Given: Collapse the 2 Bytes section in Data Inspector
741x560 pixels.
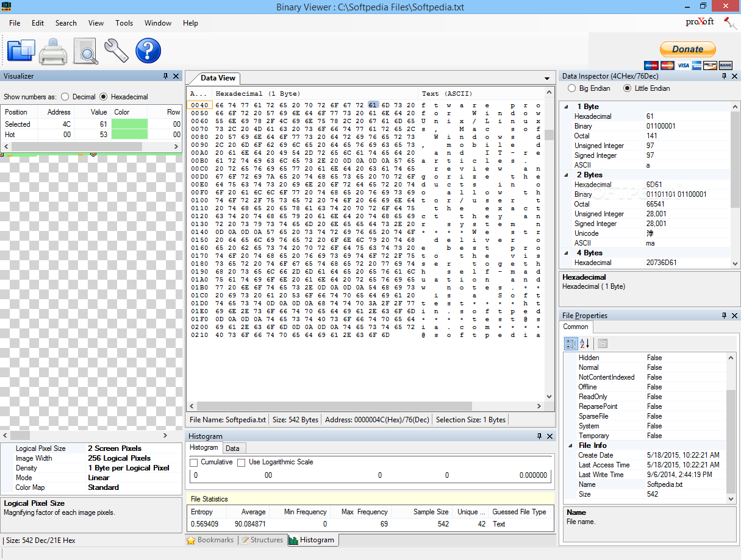Looking at the screenshot, I should click(565, 175).
